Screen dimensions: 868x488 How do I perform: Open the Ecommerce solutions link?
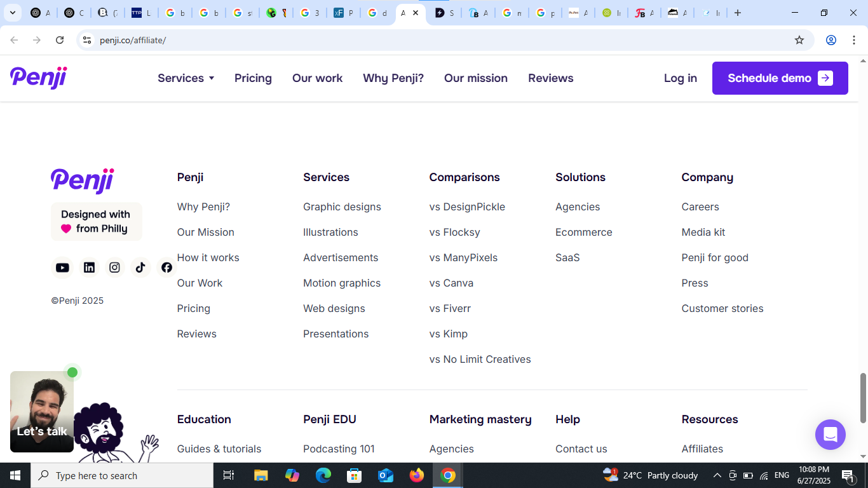tap(584, 233)
